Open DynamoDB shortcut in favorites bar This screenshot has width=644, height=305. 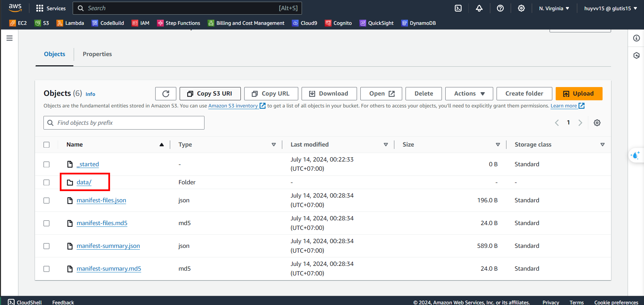418,23
